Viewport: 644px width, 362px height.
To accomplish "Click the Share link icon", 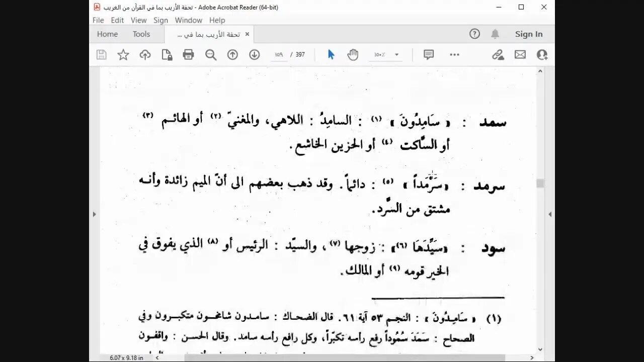I will coord(498,55).
